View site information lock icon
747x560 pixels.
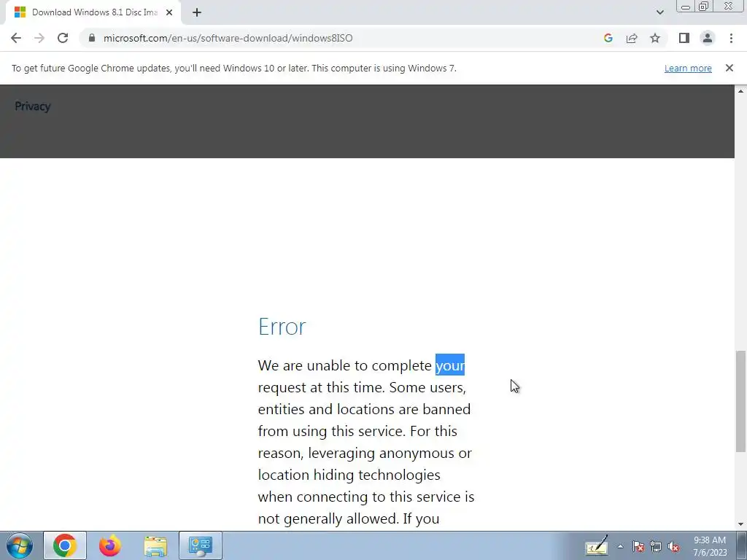tap(92, 38)
